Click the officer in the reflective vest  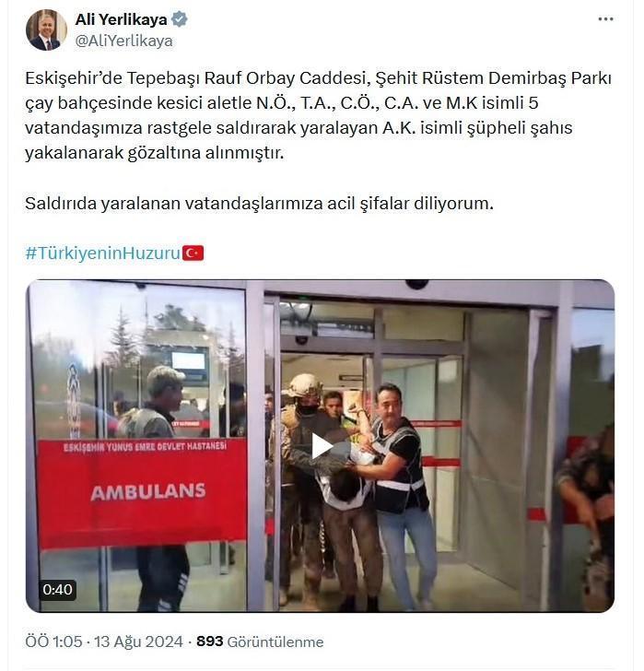click(x=400, y=494)
